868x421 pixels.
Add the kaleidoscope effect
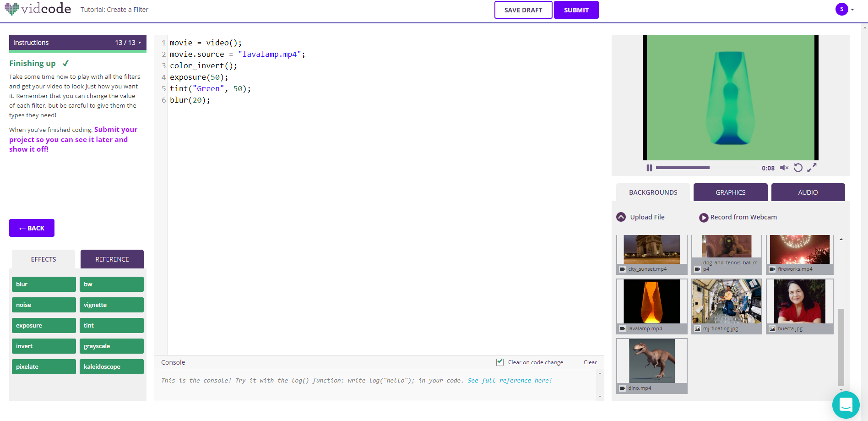pyautogui.click(x=111, y=367)
